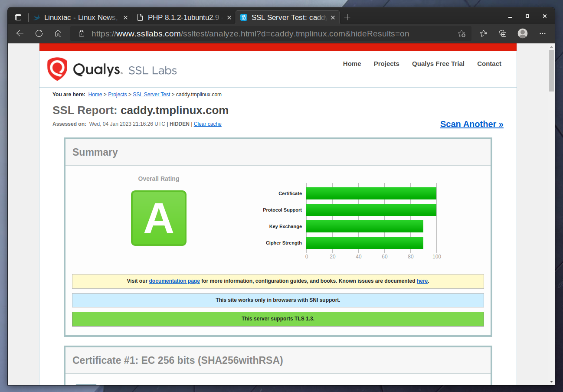Image resolution: width=563 pixels, height=392 pixels.
Task: Open the user profile menu
Action: coord(523,33)
